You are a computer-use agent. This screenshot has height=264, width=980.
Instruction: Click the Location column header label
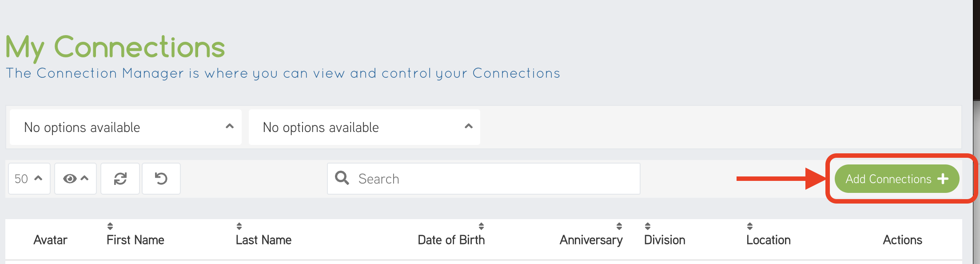[x=768, y=240]
